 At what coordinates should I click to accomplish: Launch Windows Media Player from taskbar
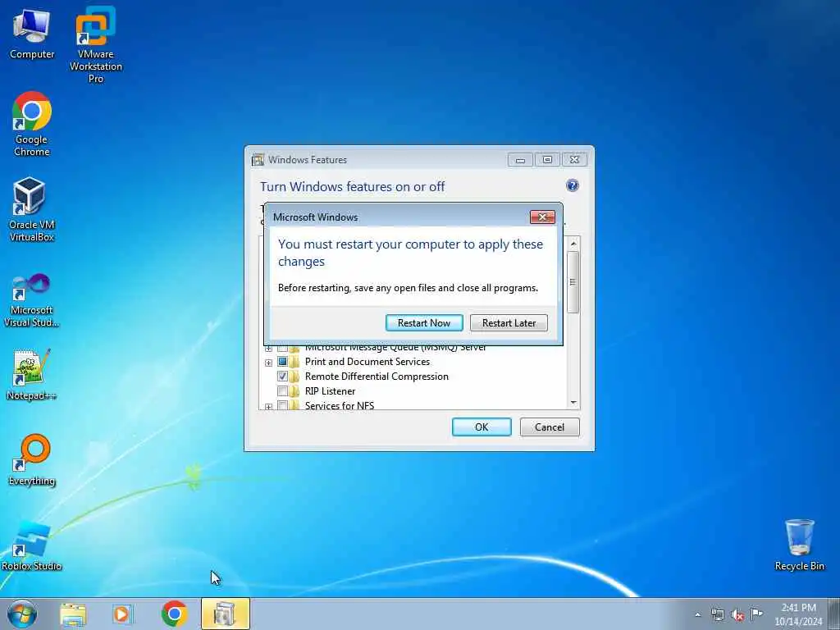[122, 614]
